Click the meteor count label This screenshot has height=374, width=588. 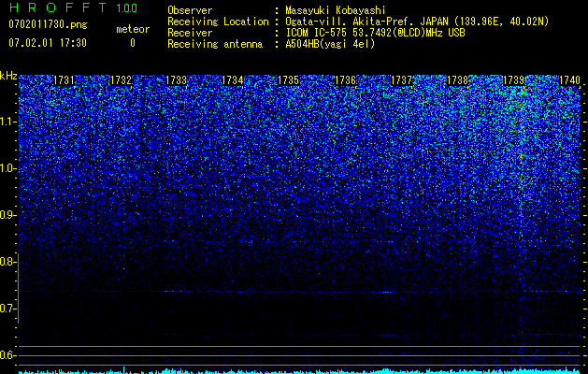pyautogui.click(x=133, y=29)
